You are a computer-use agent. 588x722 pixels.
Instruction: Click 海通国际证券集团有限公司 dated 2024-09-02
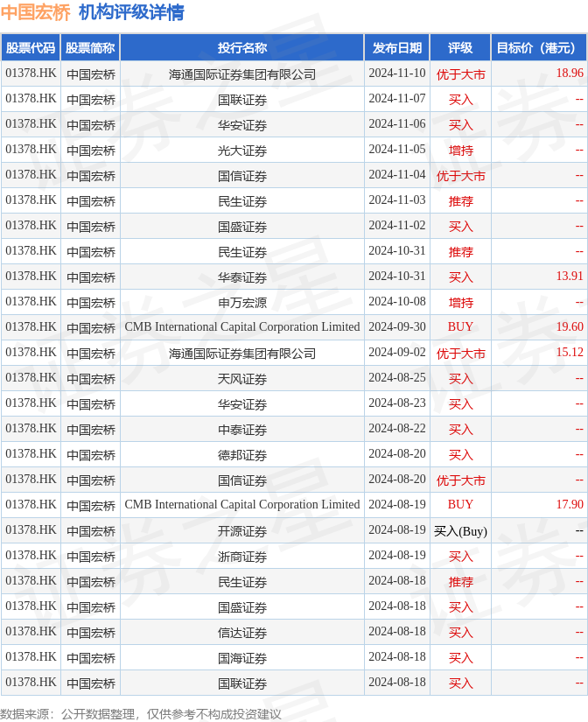(242, 354)
